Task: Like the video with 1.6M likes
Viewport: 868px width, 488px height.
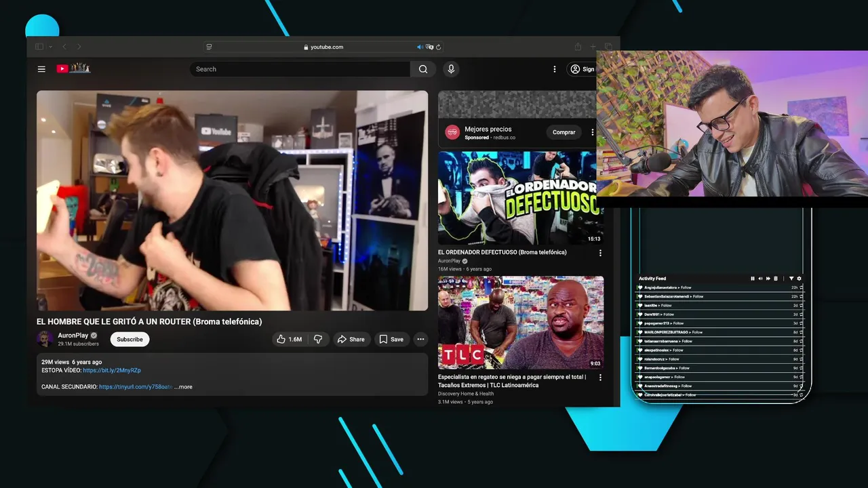Action: click(x=289, y=339)
